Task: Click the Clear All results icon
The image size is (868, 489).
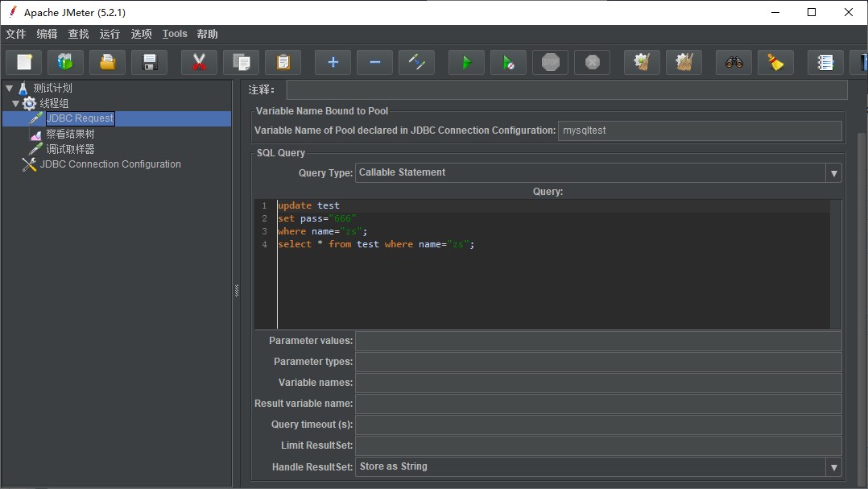Action: pos(684,62)
